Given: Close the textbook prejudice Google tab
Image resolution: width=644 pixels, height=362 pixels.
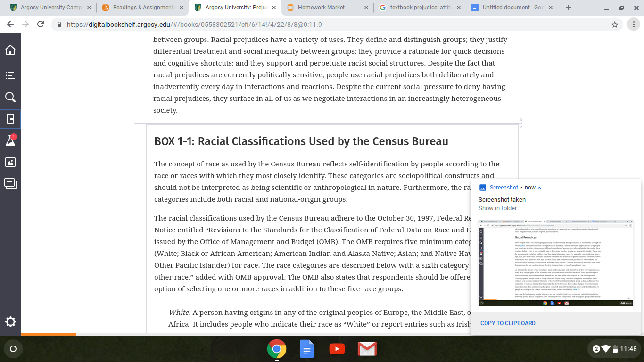Looking at the screenshot, I should pos(459,8).
